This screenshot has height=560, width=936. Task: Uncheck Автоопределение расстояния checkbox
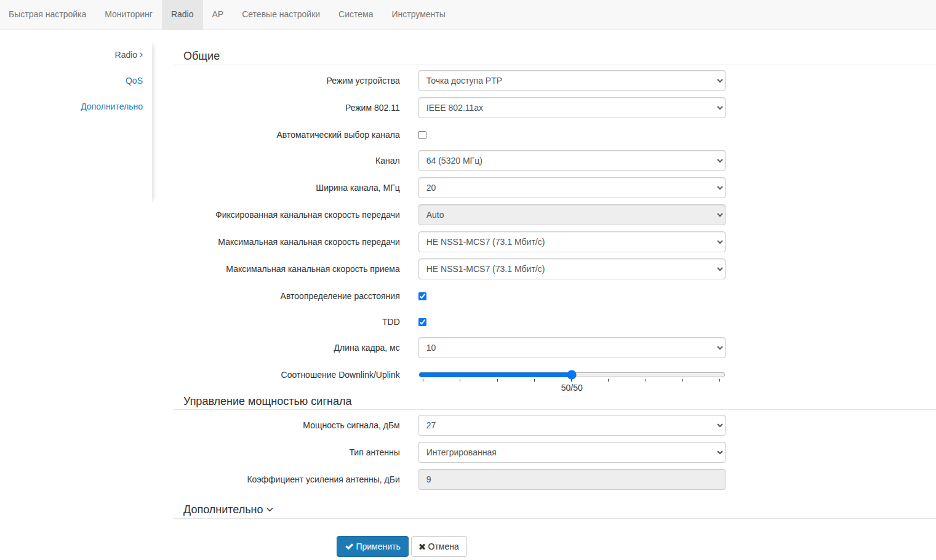tap(423, 297)
